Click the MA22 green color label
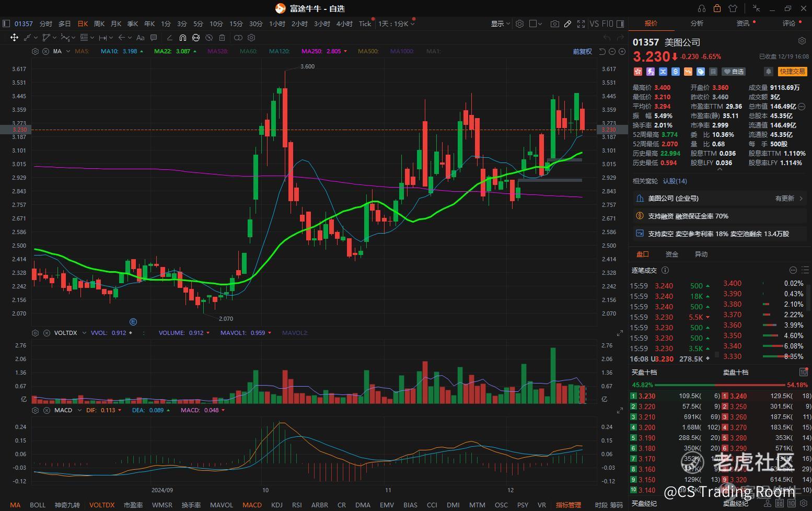This screenshot has height=511, width=812. pos(163,51)
